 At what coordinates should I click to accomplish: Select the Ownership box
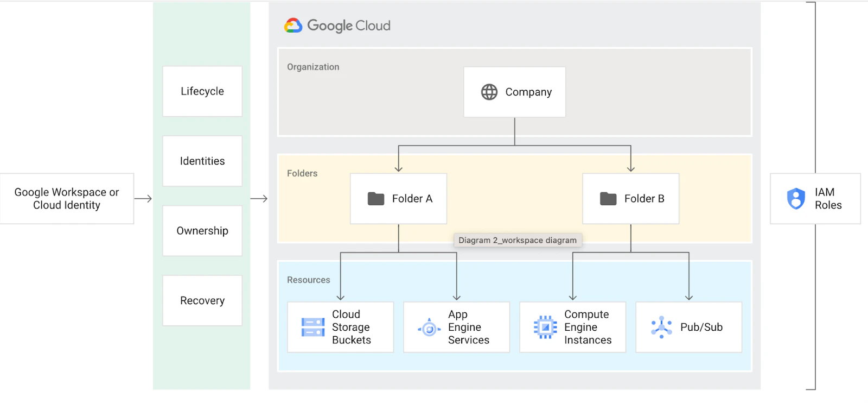click(202, 231)
